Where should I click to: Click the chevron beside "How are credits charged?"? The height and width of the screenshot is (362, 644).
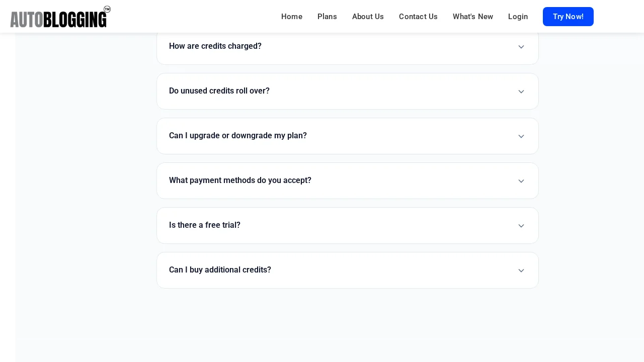coord(521,47)
